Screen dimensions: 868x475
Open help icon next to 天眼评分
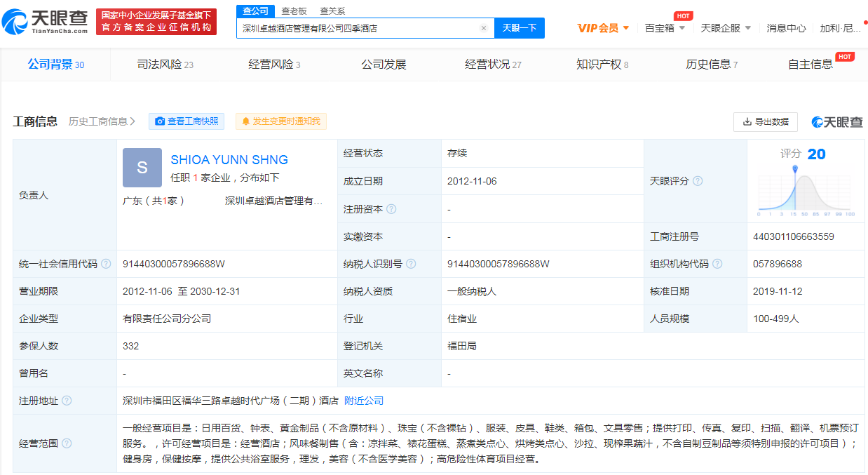click(698, 181)
